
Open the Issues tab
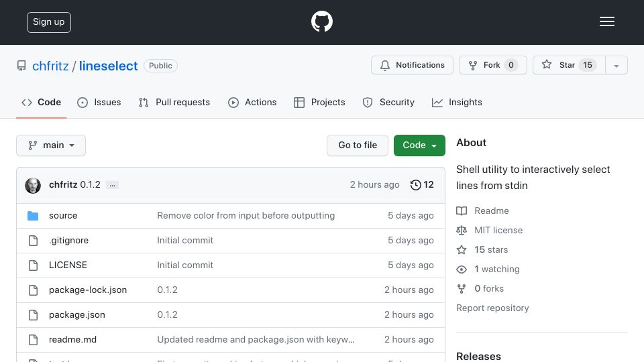(x=99, y=102)
